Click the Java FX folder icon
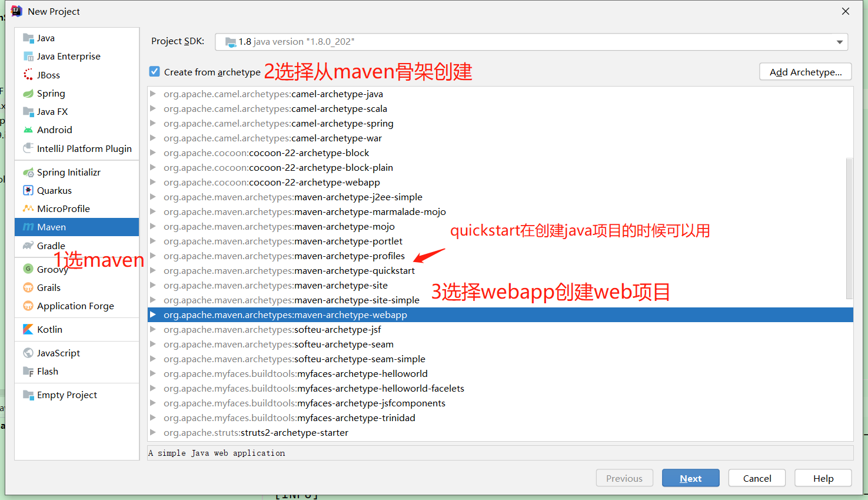The height and width of the screenshot is (500, 868). [x=28, y=111]
